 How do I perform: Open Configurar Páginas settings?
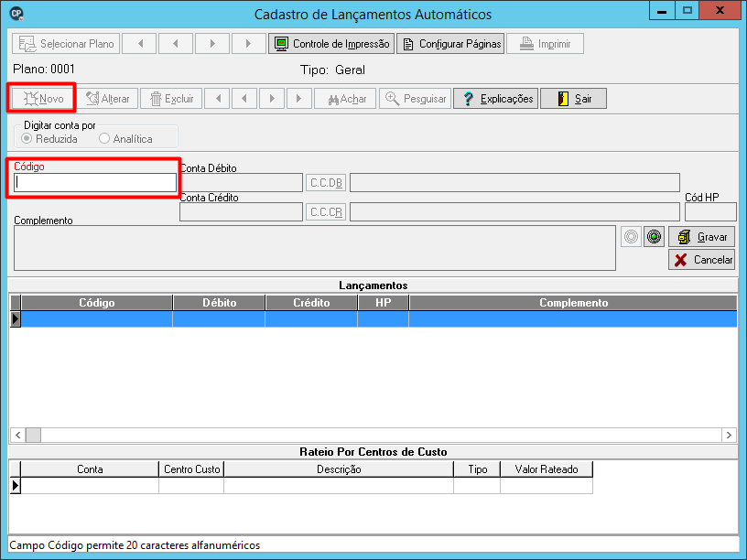pyautogui.click(x=450, y=44)
